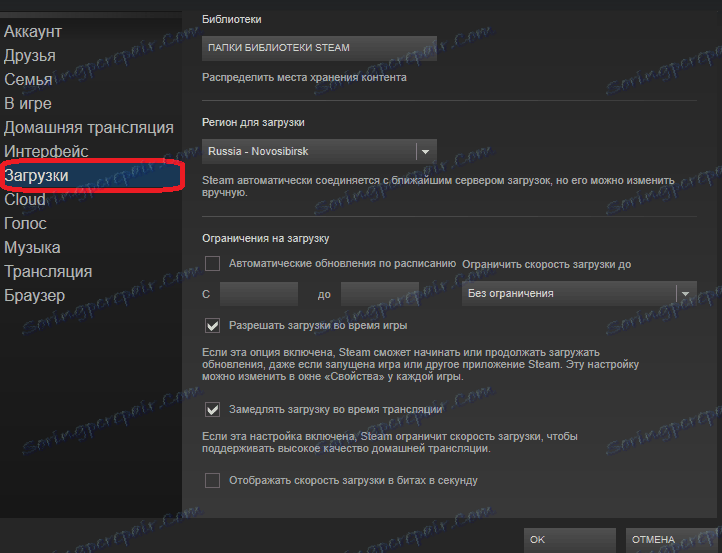This screenshot has height=553, width=722.
Task: Select Семья in the sidebar
Action: pyautogui.click(x=28, y=80)
